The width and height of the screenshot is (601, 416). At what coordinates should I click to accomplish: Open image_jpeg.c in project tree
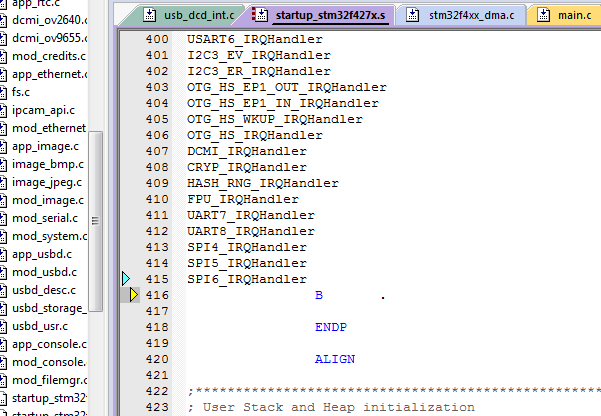pyautogui.click(x=47, y=182)
